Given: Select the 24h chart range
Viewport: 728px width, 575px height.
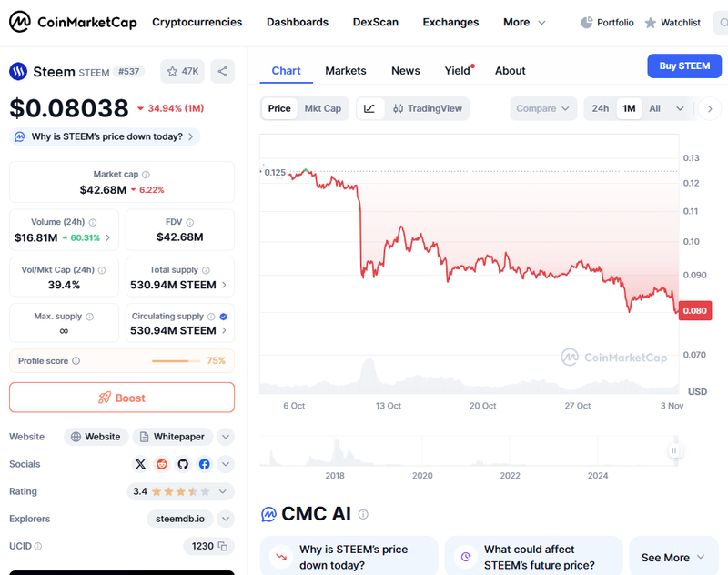Looking at the screenshot, I should pyautogui.click(x=601, y=108).
